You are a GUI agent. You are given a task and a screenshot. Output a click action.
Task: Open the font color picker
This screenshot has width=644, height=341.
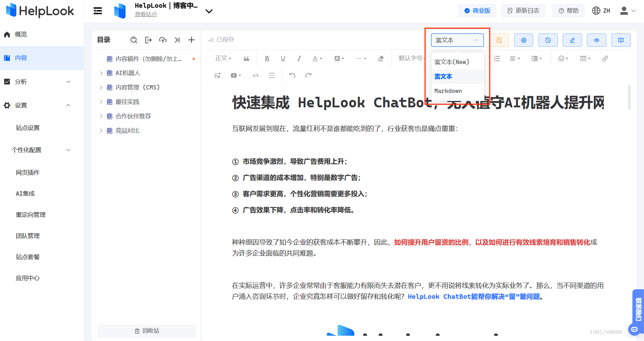[317, 58]
